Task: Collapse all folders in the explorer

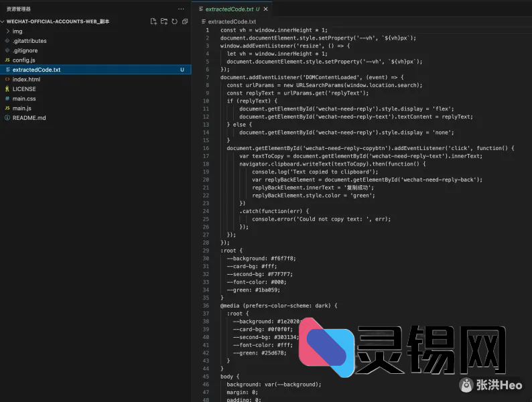Action: [184, 21]
